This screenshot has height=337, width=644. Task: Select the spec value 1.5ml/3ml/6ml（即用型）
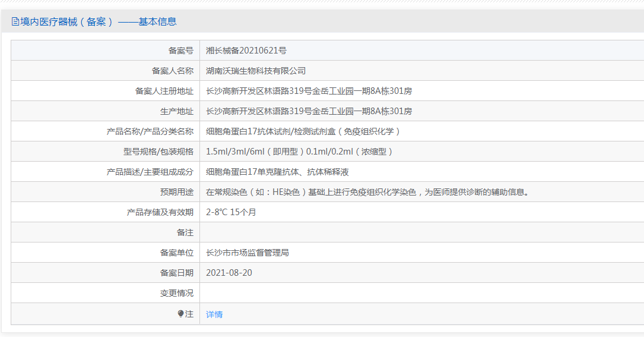255,152
